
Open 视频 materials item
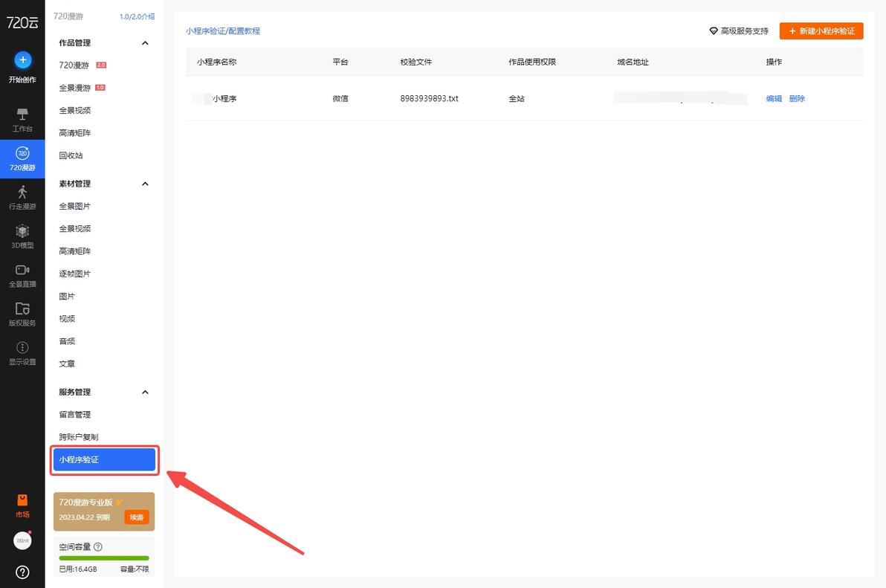67,319
